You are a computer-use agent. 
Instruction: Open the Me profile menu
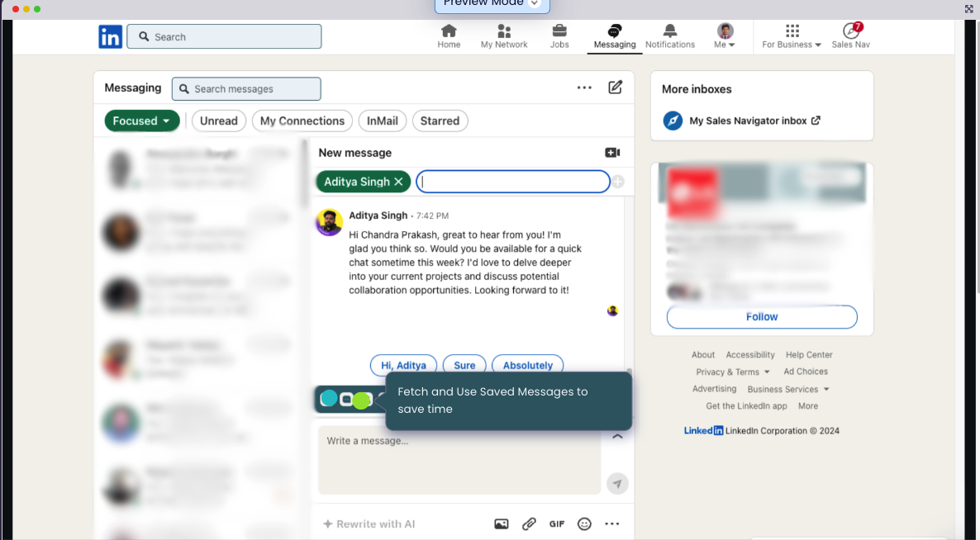click(725, 36)
